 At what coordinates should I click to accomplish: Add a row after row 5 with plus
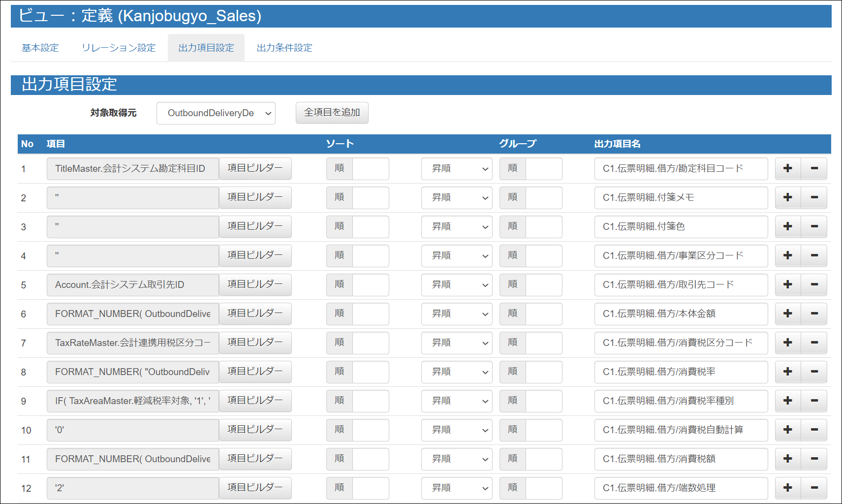pos(787,284)
